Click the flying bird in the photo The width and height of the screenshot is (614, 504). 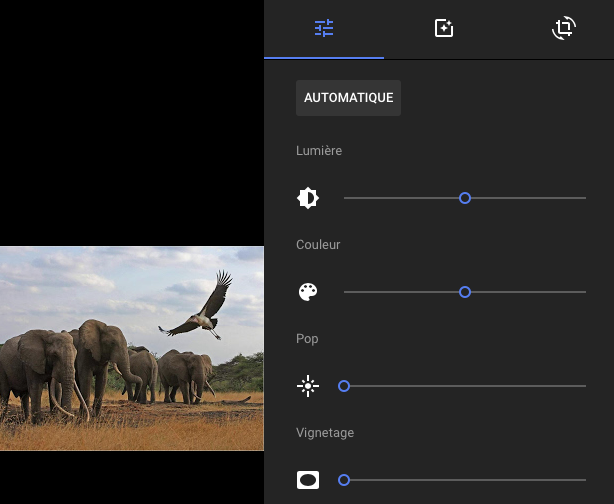pos(203,309)
